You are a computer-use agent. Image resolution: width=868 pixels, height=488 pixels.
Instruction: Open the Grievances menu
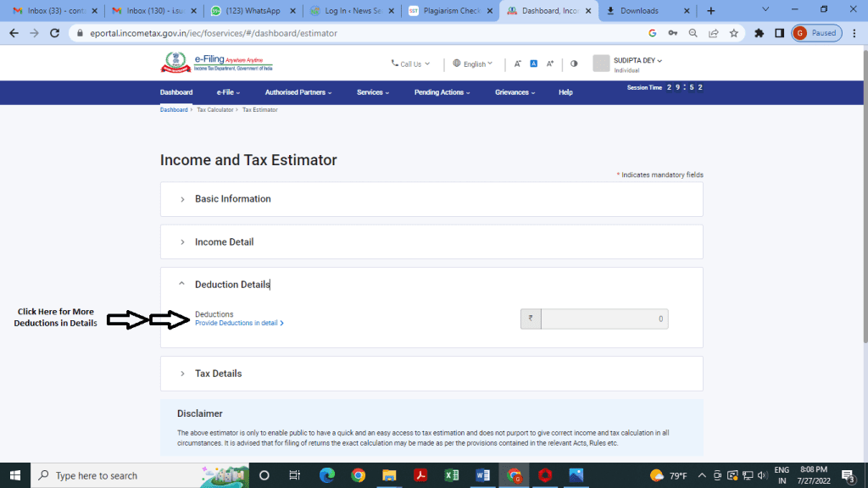click(x=515, y=92)
